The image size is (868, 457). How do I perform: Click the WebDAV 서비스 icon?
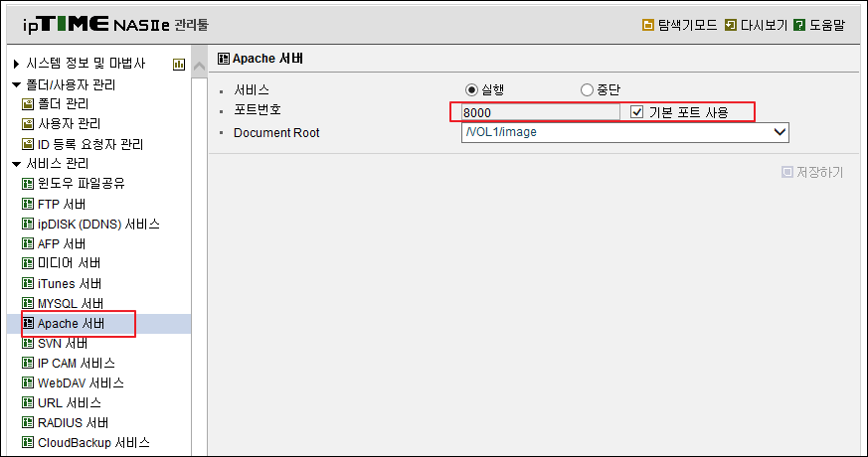pos(28,382)
